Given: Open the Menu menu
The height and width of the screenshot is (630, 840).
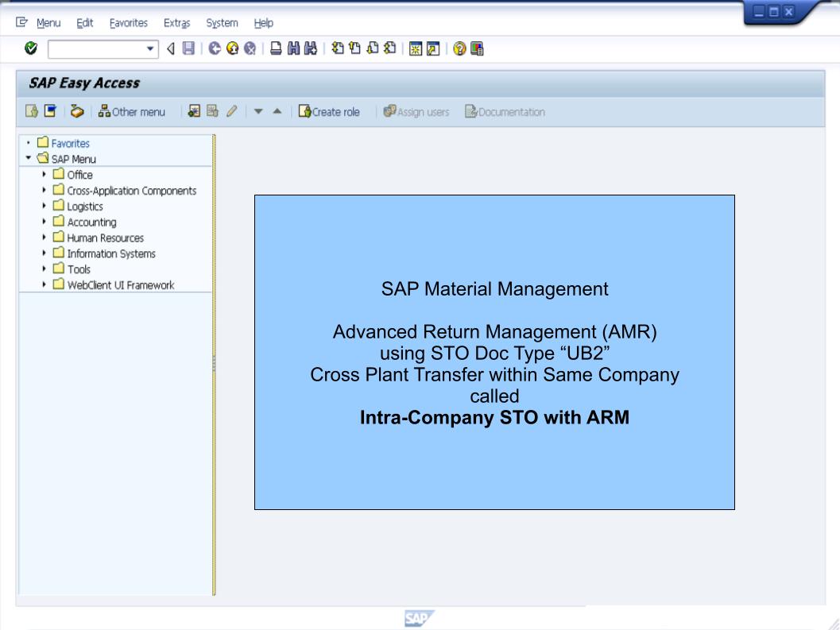Looking at the screenshot, I should (x=48, y=23).
